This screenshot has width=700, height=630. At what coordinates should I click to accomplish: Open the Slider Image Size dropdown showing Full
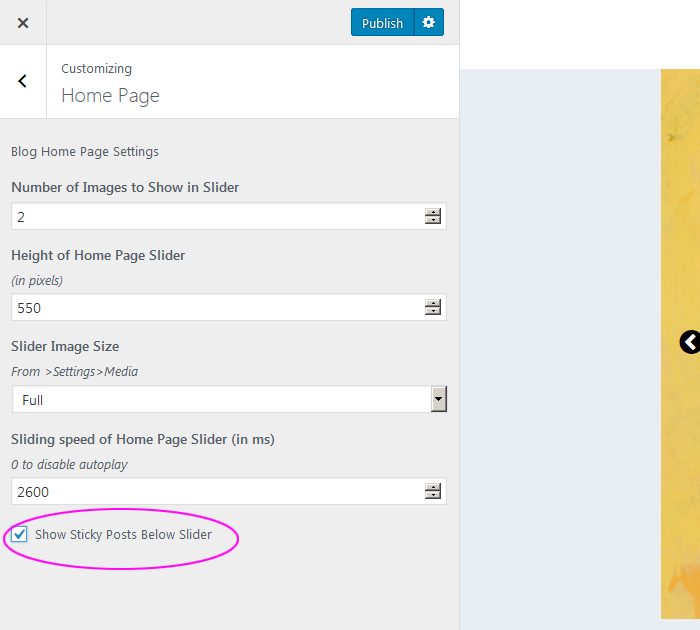[229, 400]
